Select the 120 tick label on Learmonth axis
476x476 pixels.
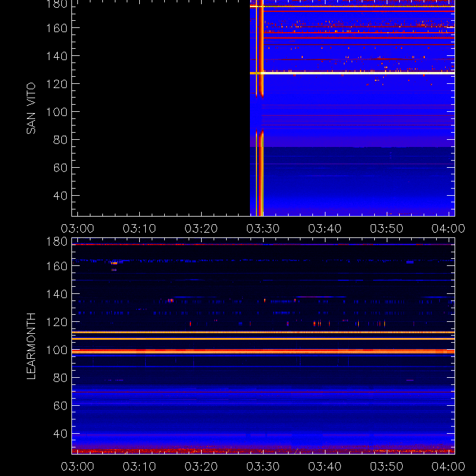point(57,322)
